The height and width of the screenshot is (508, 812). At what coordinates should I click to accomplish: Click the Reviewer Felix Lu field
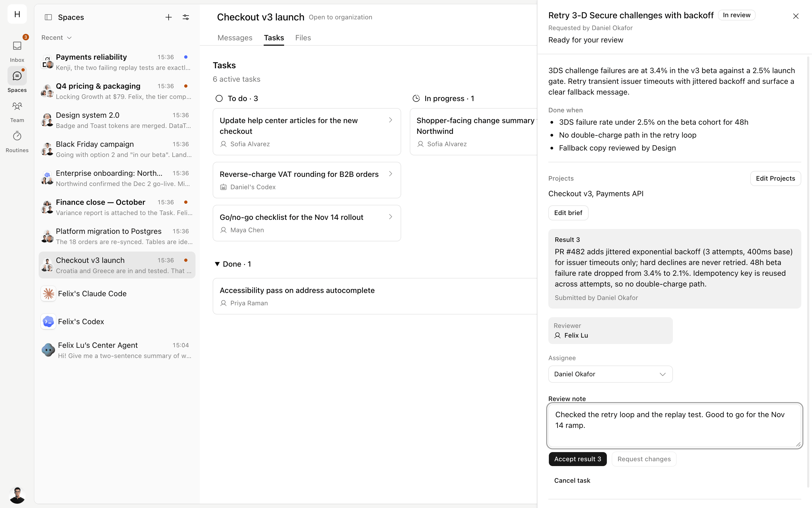610,331
